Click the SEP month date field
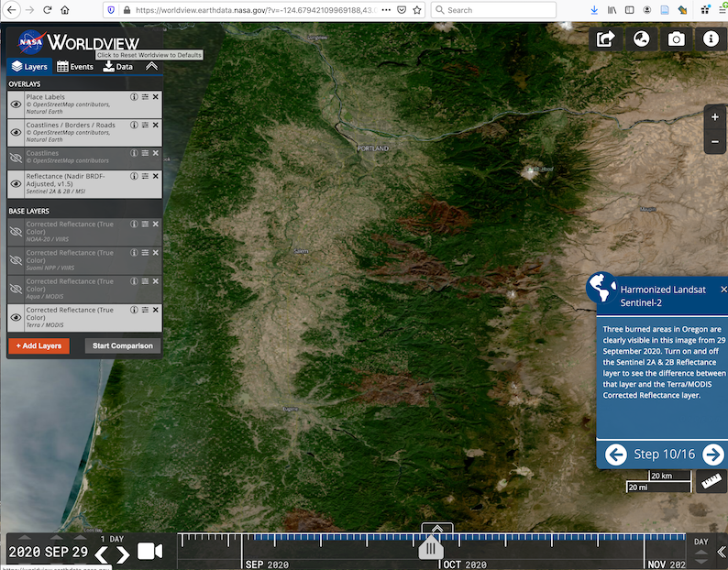Screen dimensions: 728x570 57,552
